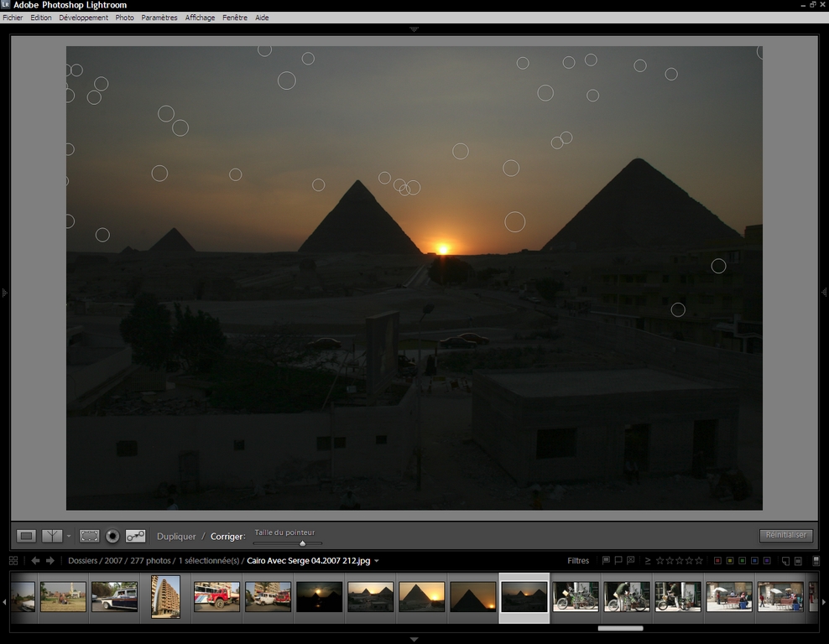Image resolution: width=829 pixels, height=644 pixels.
Task: Open the Before/After view options arrow
Action: coord(69,536)
